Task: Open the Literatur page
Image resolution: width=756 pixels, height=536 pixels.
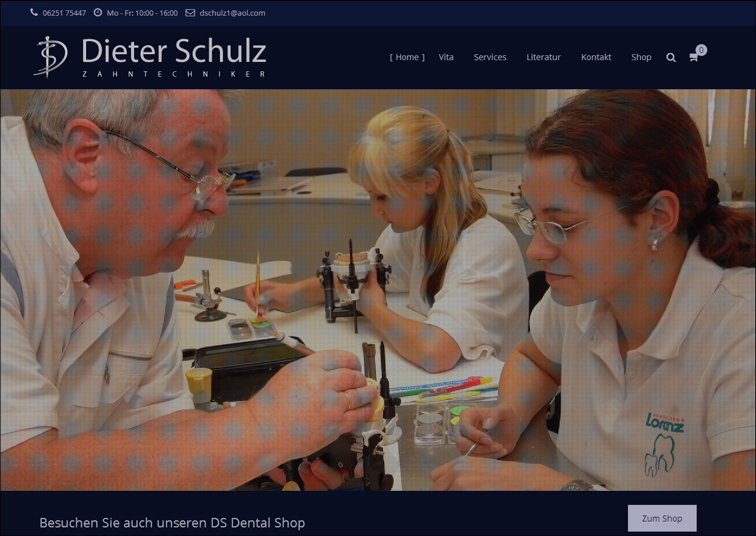Action: tap(543, 57)
